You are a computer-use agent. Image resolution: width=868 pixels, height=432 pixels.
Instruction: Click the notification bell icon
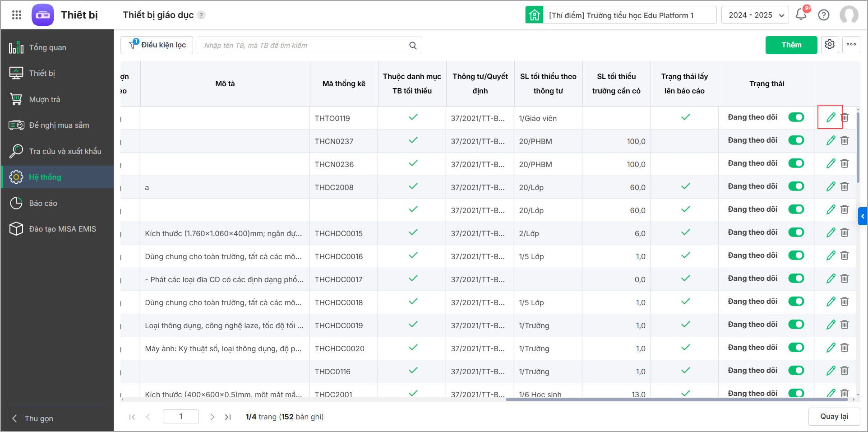click(801, 14)
